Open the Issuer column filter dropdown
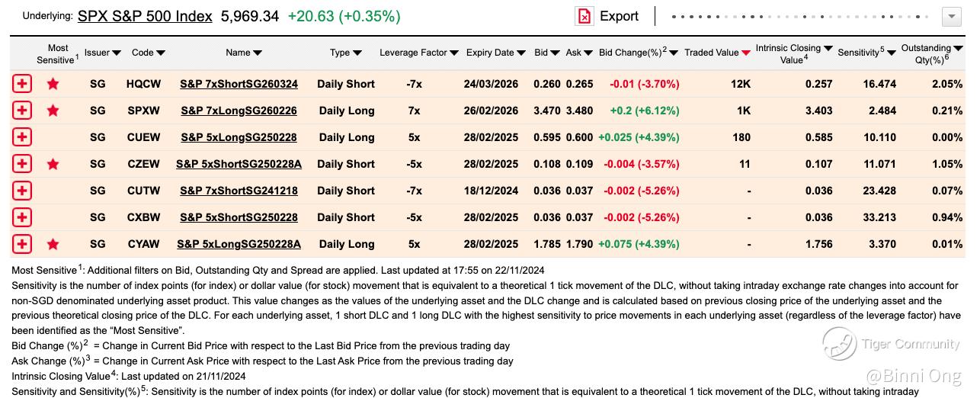The image size is (980, 398). pos(117,53)
